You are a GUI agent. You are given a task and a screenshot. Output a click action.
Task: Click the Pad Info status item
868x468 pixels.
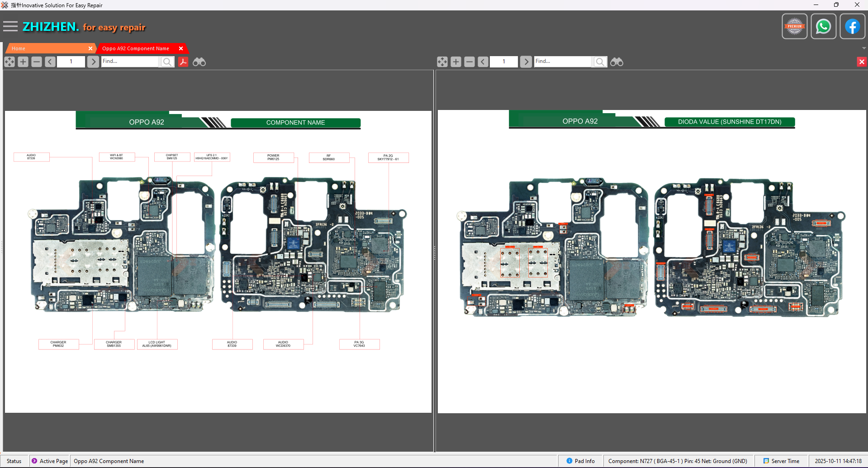click(581, 461)
